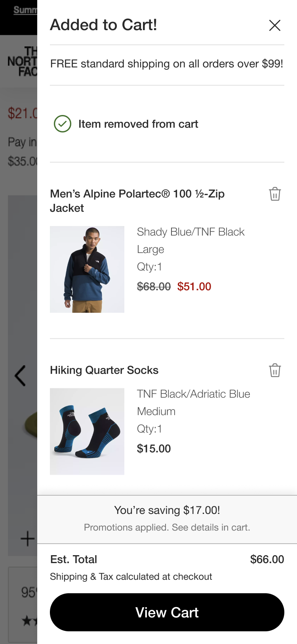Click the 'You're saving $17.00!' notice
297x644 pixels.
[x=167, y=510]
